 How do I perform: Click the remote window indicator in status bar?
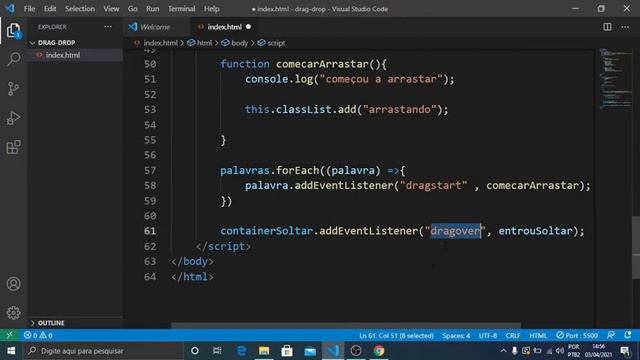(x=9, y=335)
